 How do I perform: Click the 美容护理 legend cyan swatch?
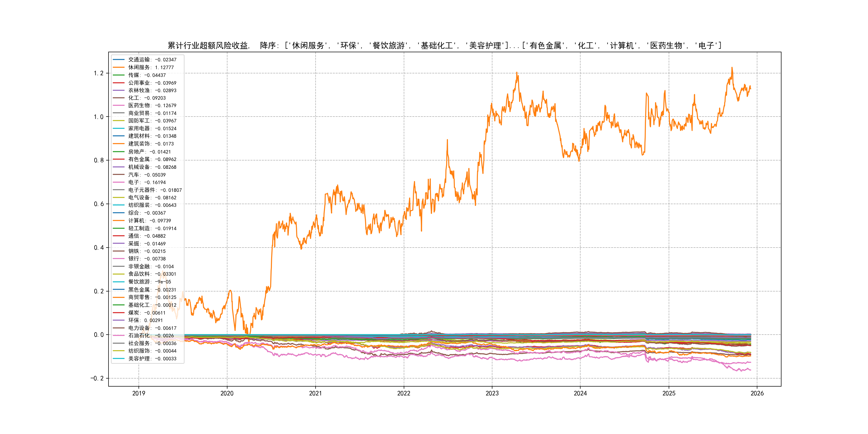point(119,358)
